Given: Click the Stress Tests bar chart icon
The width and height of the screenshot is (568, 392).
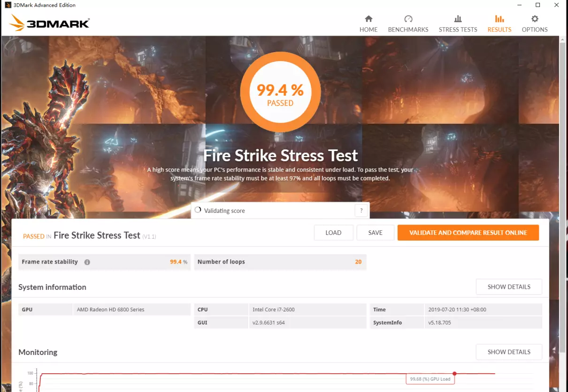Looking at the screenshot, I should [458, 19].
